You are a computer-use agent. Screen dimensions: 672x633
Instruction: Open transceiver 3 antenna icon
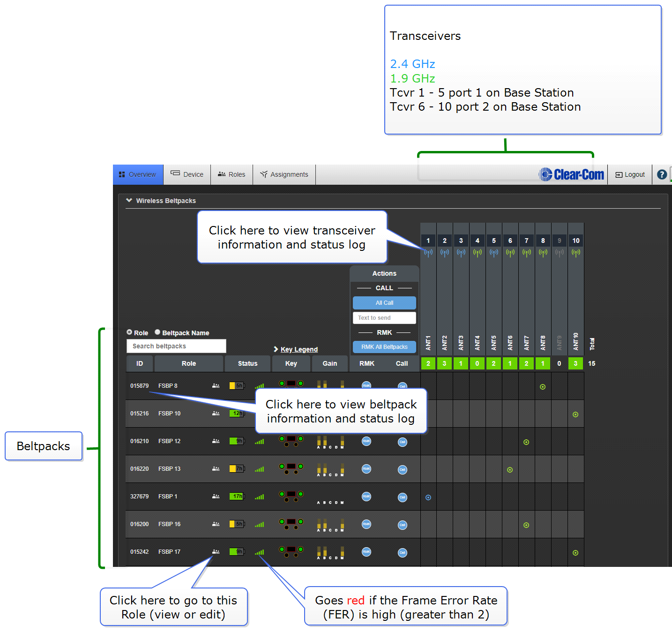tap(461, 253)
